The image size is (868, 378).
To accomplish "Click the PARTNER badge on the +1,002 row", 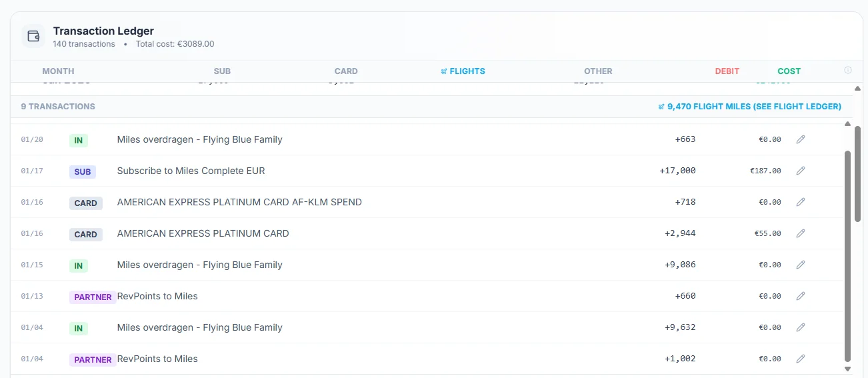I will coord(93,360).
